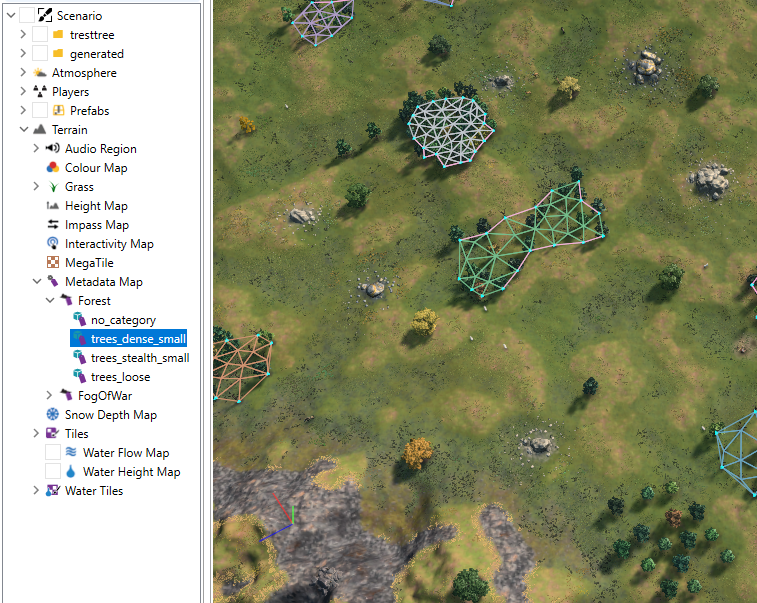Click the white forest mesh in the viewport
Image resolution: width=757 pixels, height=603 pixels.
pyautogui.click(x=450, y=131)
